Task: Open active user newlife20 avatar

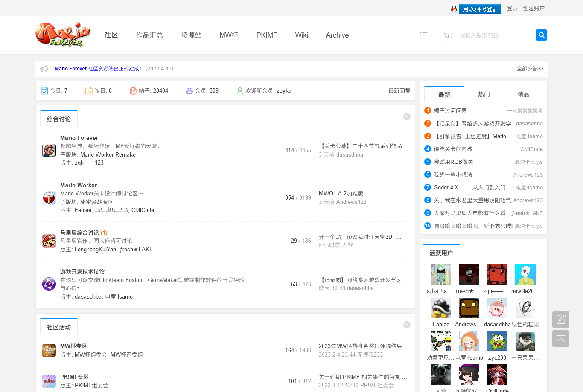Action: (x=525, y=275)
